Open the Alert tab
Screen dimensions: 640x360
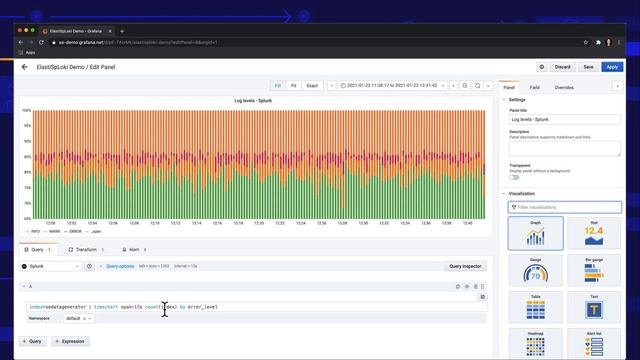point(134,249)
